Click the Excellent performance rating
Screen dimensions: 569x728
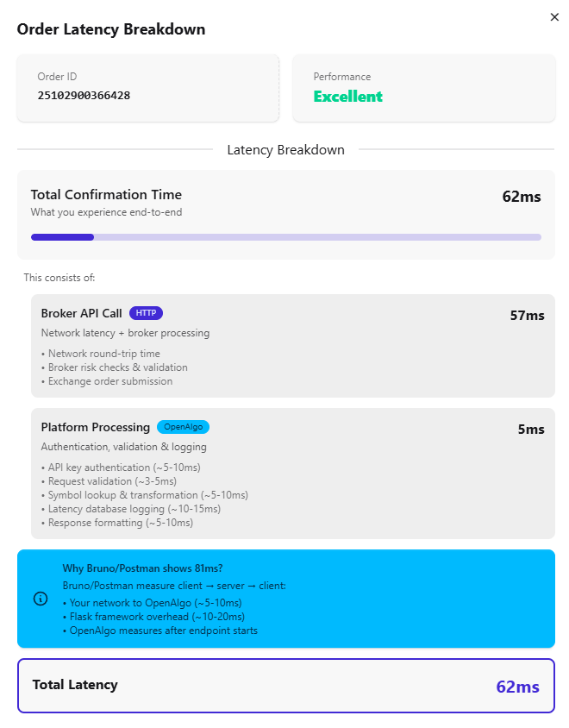[348, 97]
